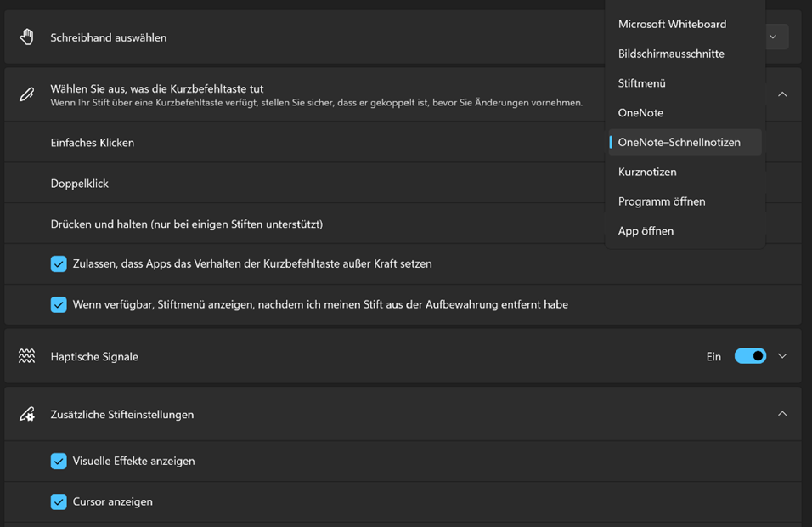Select Kurznotizen in the dropdown list
Image resolution: width=812 pixels, height=527 pixels.
(647, 172)
